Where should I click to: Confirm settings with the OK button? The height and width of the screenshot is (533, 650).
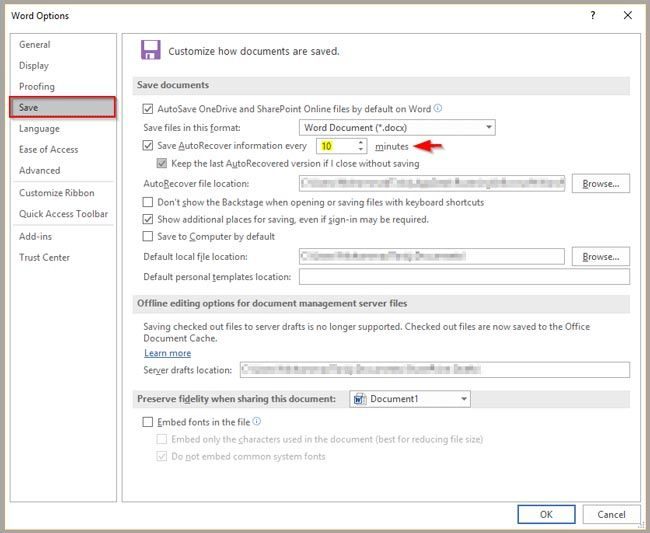[x=546, y=514]
